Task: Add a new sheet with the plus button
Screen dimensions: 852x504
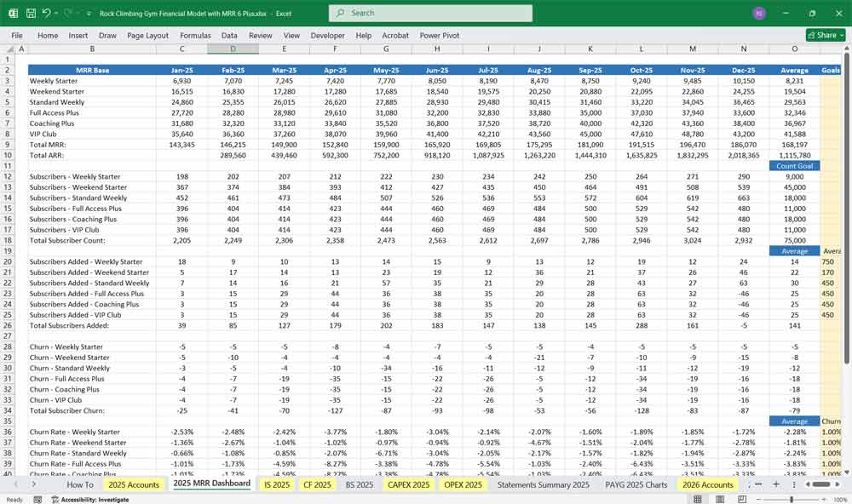Action: (776, 483)
